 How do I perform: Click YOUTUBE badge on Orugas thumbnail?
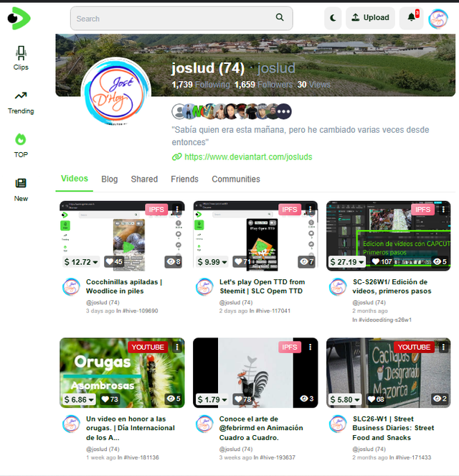tap(148, 347)
